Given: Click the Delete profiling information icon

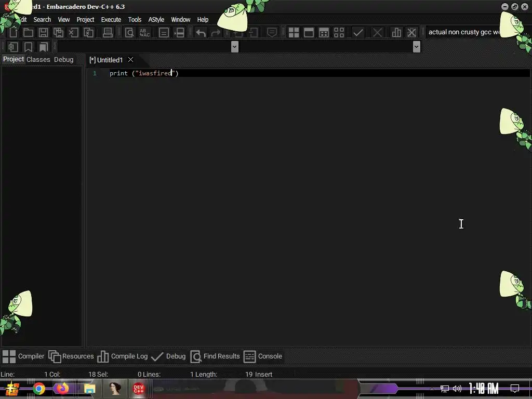Looking at the screenshot, I should point(411,33).
